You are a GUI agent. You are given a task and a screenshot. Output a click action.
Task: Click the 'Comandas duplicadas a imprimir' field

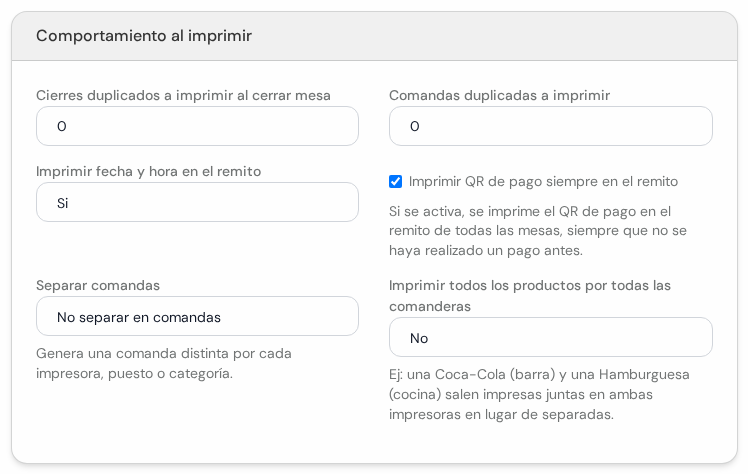click(551, 126)
